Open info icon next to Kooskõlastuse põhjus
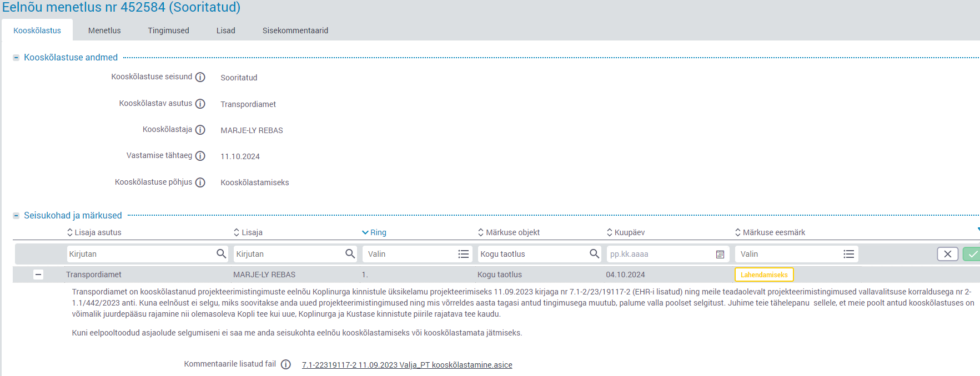 [200, 182]
